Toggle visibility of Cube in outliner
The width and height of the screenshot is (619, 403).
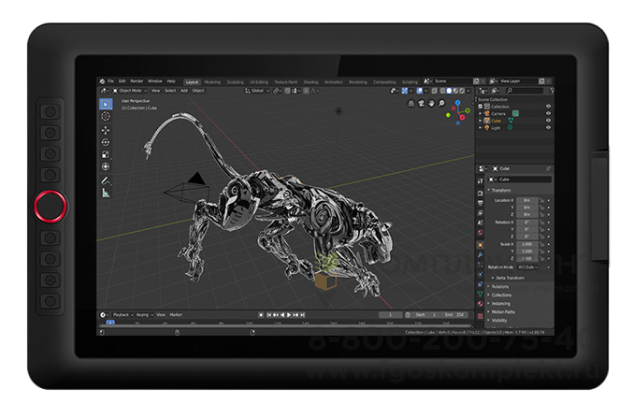coord(548,121)
